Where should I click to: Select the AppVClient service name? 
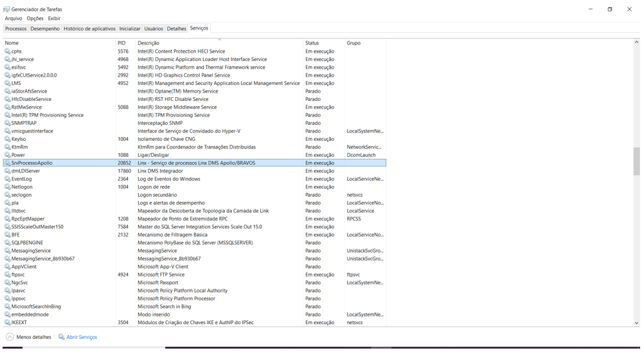(24, 267)
